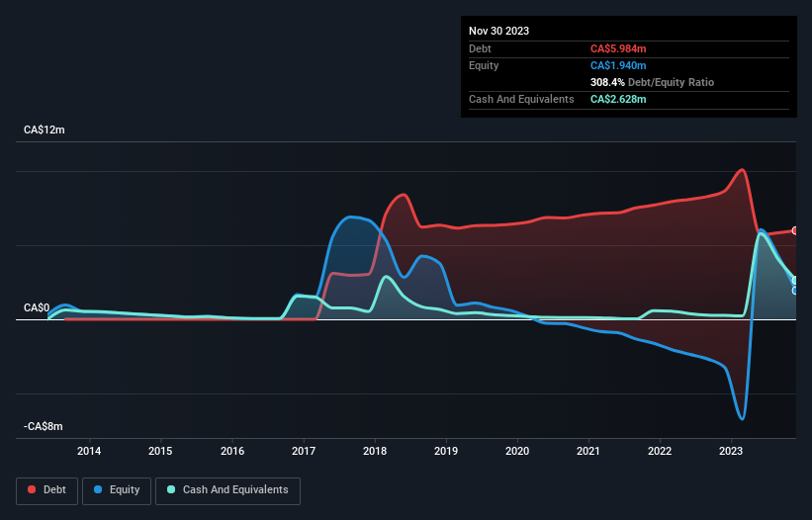Click the teal Cash end-point marker

click(x=795, y=281)
